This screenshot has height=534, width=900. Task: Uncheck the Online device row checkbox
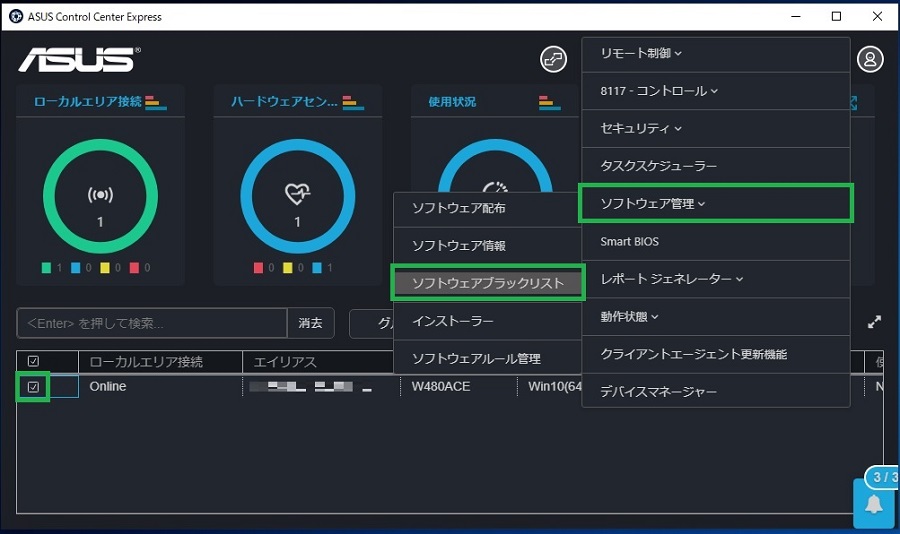(33, 387)
